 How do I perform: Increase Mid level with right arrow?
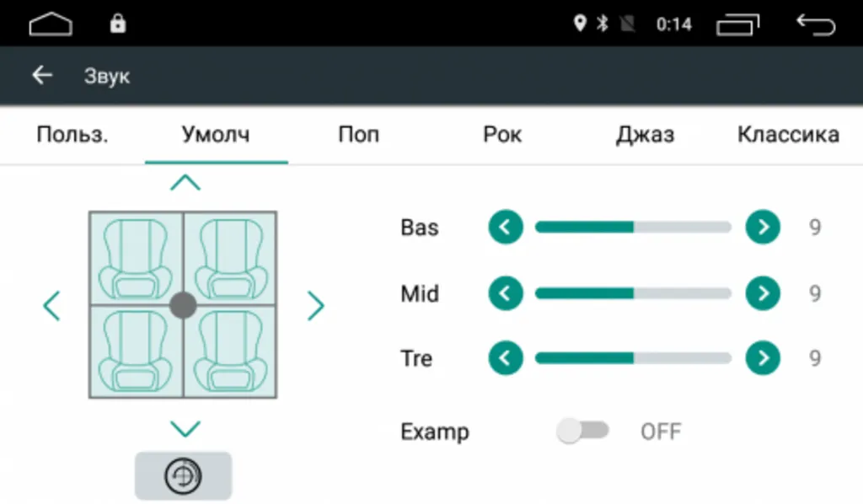(x=763, y=293)
